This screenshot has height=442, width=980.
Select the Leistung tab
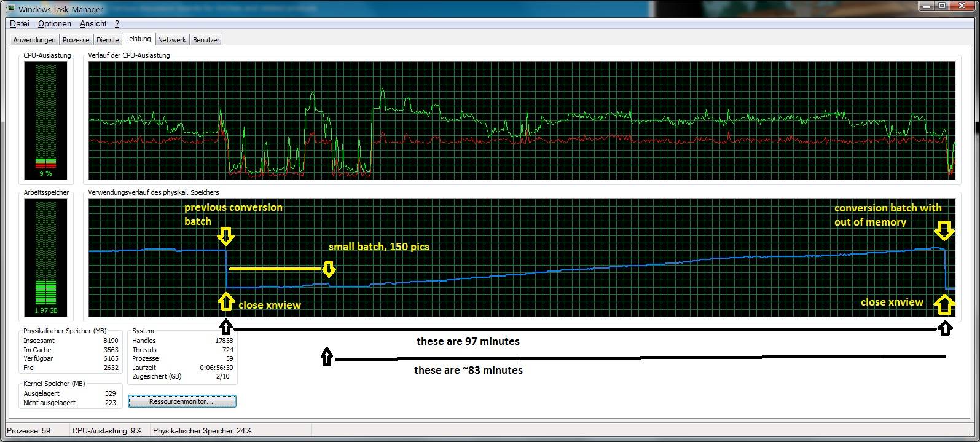(x=138, y=39)
